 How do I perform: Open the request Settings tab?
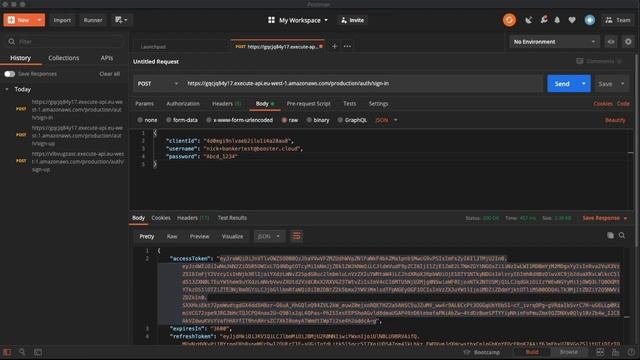tap(378, 104)
